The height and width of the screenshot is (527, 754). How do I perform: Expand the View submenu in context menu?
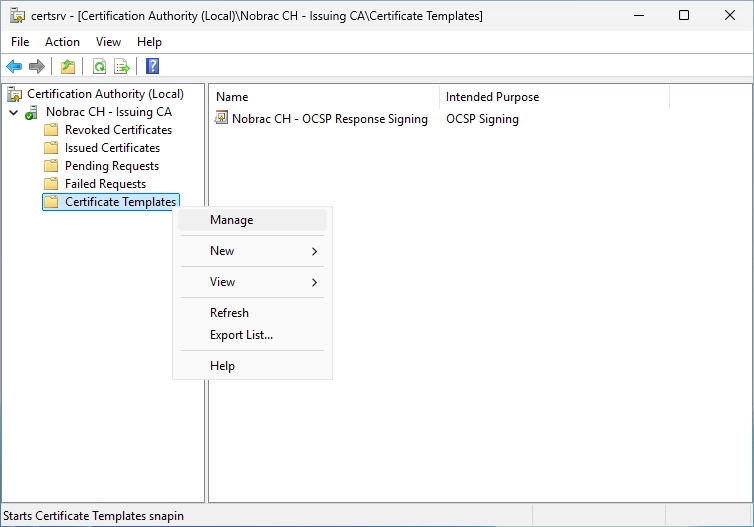252,282
